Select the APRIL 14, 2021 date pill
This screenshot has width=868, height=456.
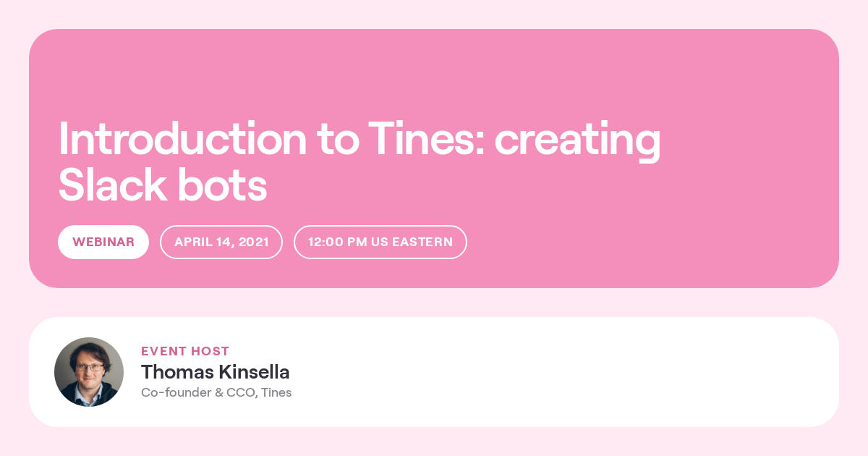coord(221,242)
